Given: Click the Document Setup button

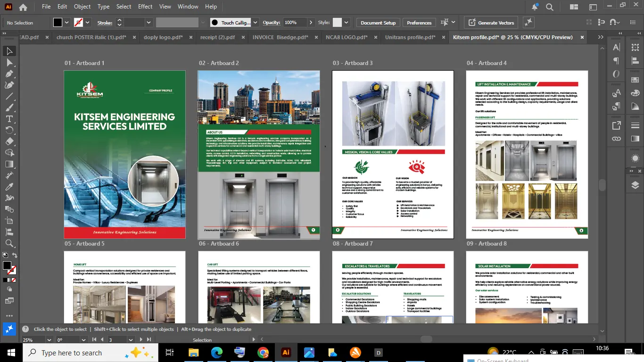Looking at the screenshot, I should pyautogui.click(x=378, y=23).
